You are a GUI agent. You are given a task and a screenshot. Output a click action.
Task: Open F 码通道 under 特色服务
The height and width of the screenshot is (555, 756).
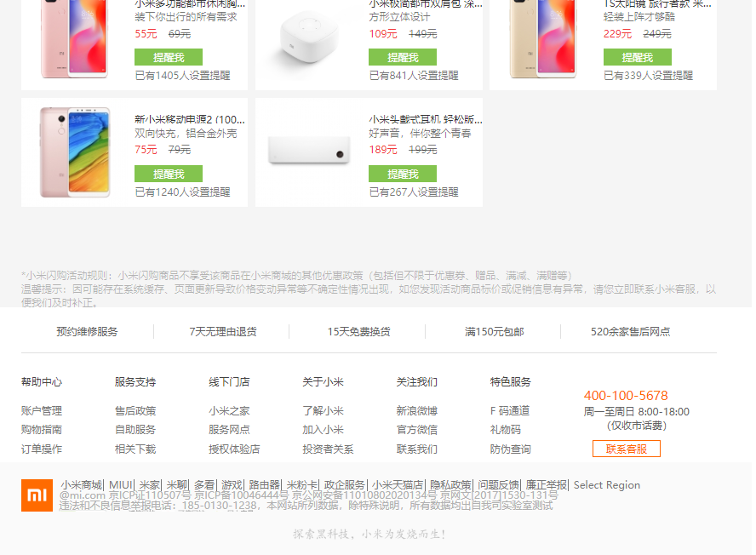coord(510,411)
